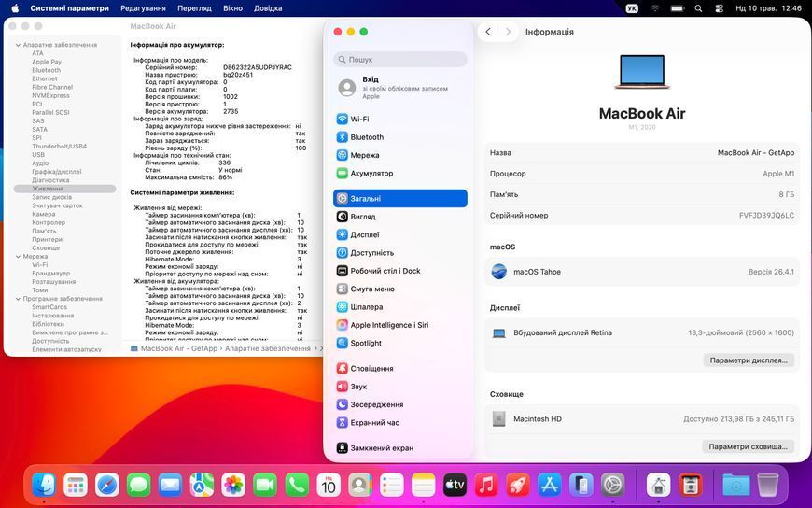
Task: Select NVMExpress in hardware tree
Action: pos(50,96)
